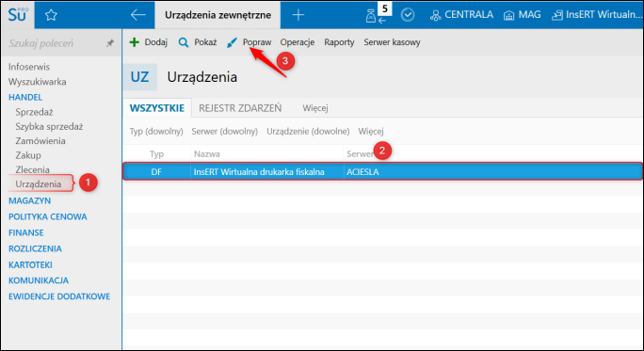Switch to the REJESTR ZDARZEŃ tab
Viewport: 644px width, 351px height.
coord(240,108)
